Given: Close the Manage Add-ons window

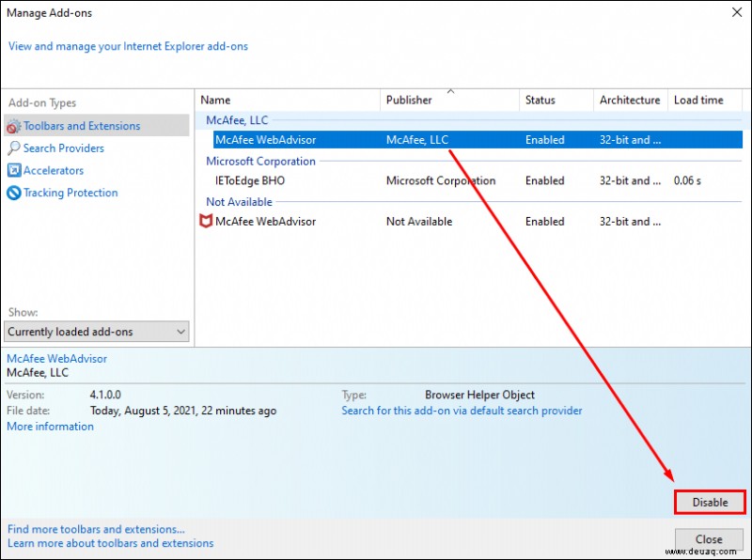Looking at the screenshot, I should click(x=737, y=12).
